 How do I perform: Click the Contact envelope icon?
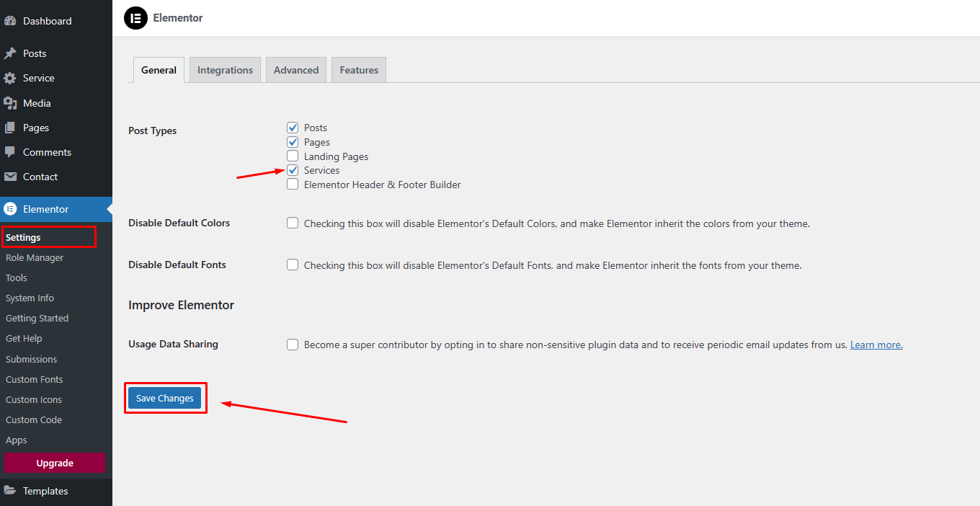point(10,177)
